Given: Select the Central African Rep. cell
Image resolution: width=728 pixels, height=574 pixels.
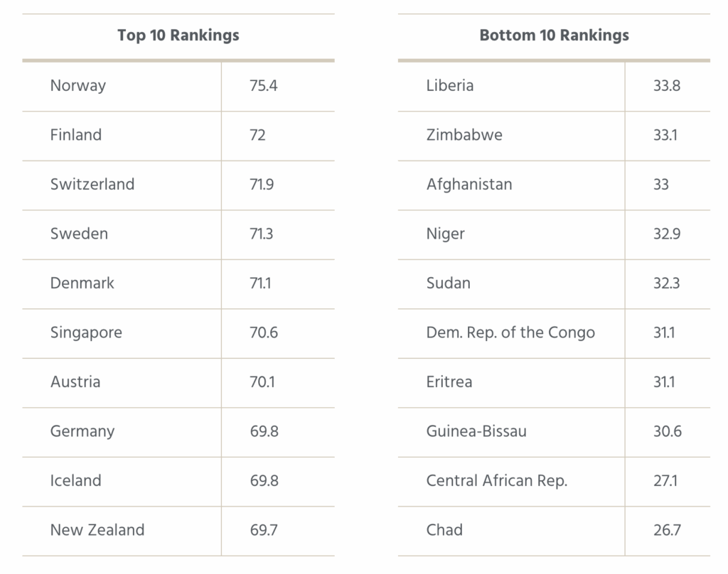Looking at the screenshot, I should [x=497, y=480].
